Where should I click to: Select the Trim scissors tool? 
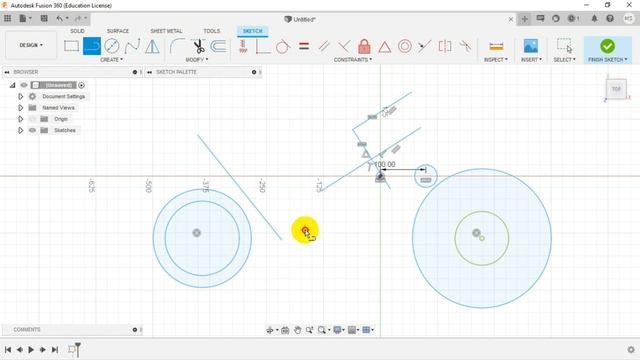tap(198, 46)
